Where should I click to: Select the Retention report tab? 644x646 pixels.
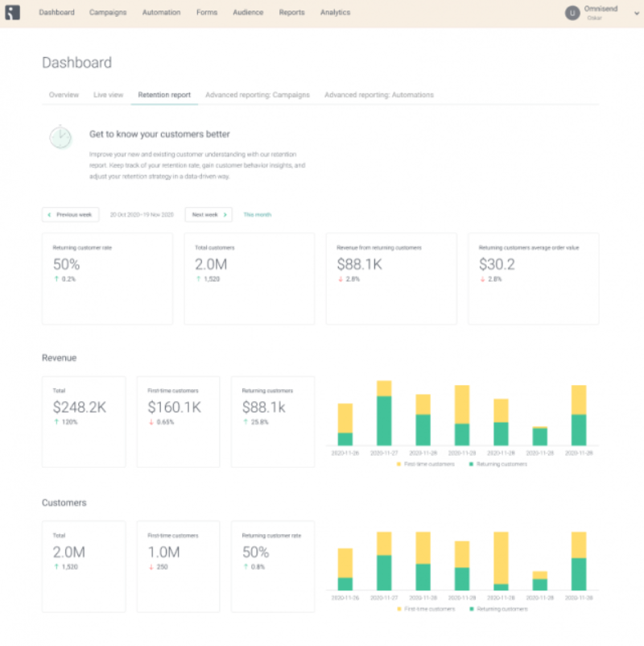pyautogui.click(x=164, y=95)
